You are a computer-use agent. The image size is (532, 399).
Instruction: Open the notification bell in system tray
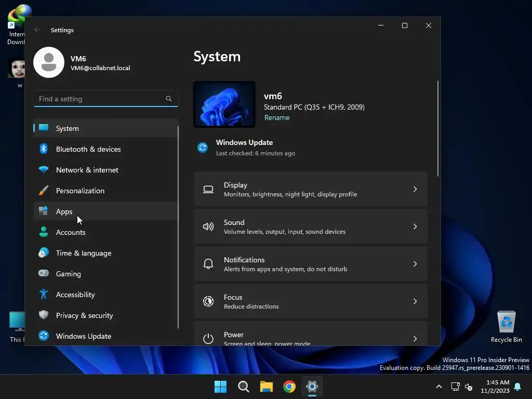click(x=518, y=387)
